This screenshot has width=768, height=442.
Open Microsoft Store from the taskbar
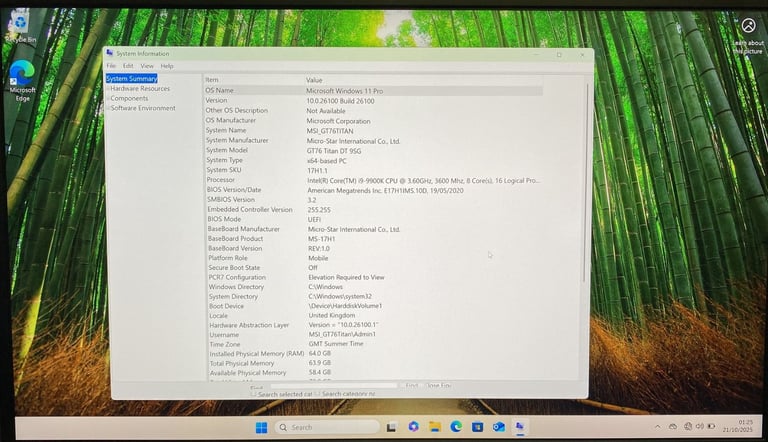[x=478, y=427]
